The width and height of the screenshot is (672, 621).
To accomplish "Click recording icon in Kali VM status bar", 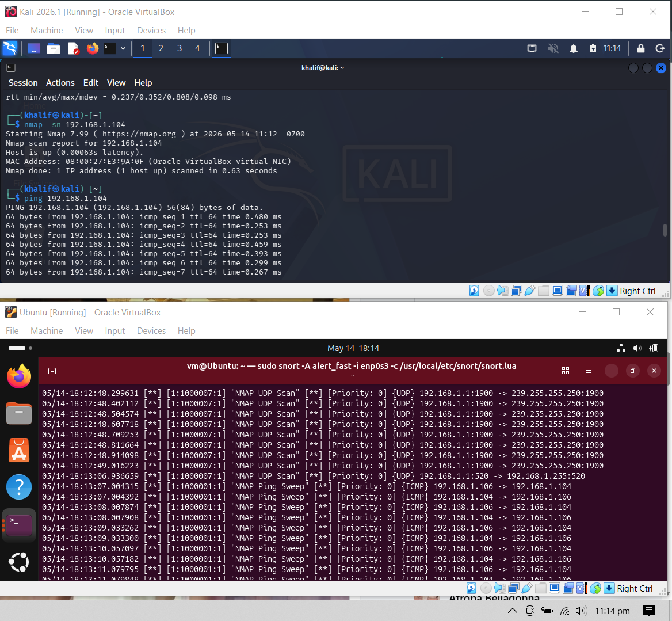I will pos(571,291).
